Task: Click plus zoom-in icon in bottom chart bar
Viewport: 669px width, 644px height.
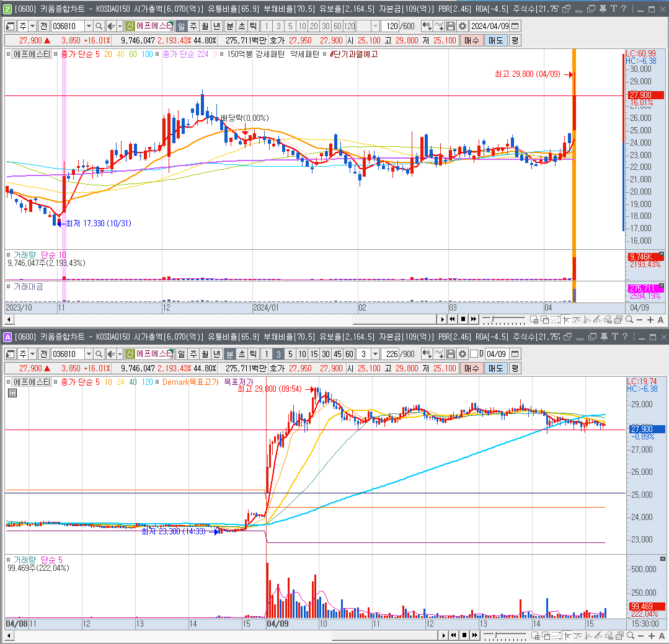Action: tap(651, 636)
